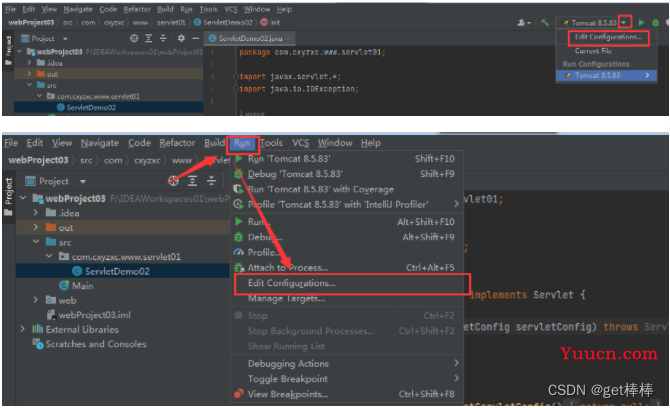Collapse webProject03 root in the IDE with Tomcat dropdown open
The image size is (670, 408).
pos(20,52)
